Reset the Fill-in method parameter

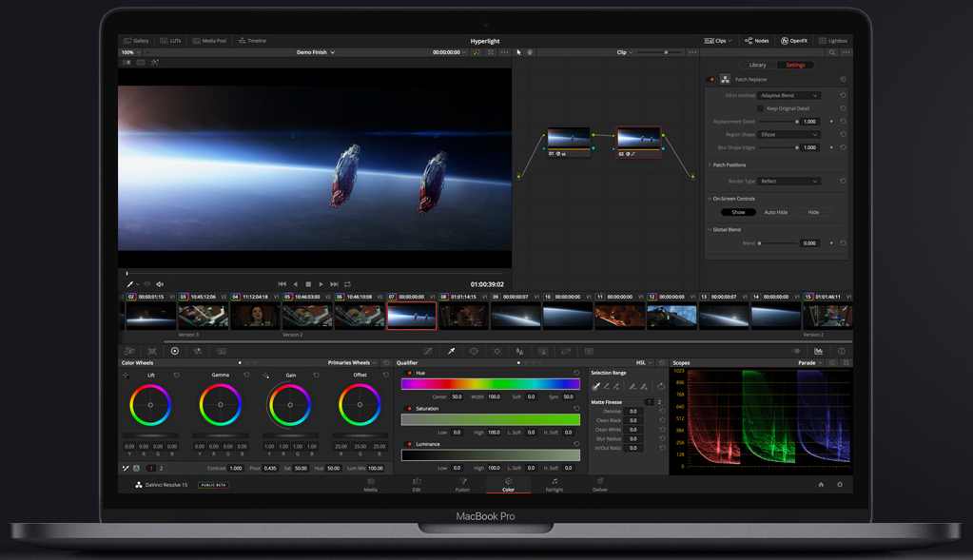pos(843,95)
